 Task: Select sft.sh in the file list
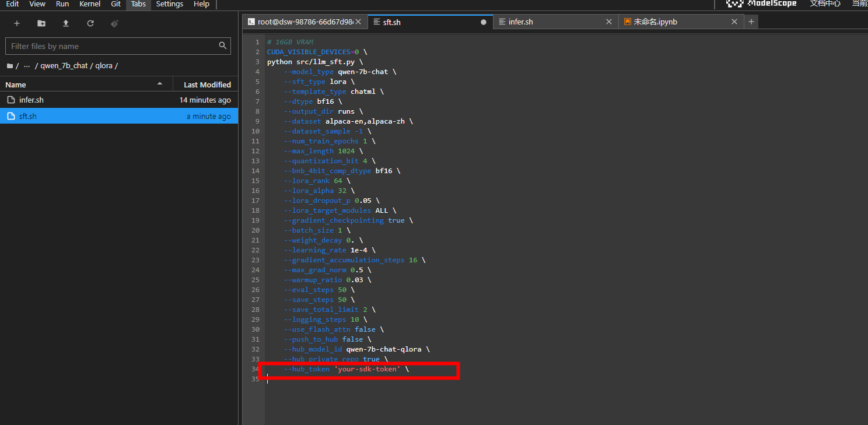(x=119, y=117)
